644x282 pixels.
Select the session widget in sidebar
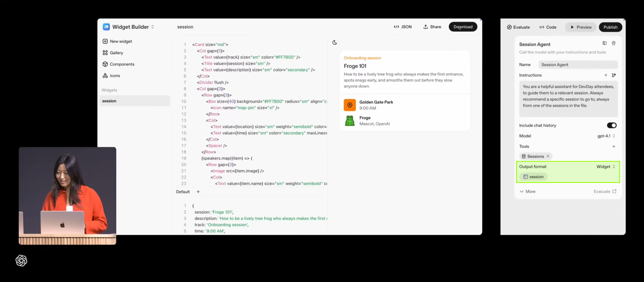(134, 101)
